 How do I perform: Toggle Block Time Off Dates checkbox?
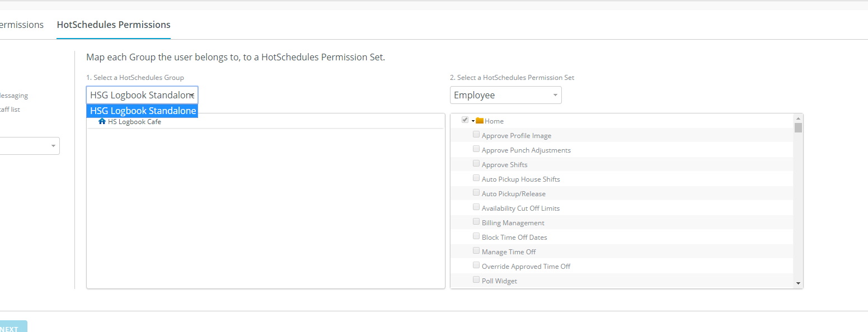click(x=476, y=236)
